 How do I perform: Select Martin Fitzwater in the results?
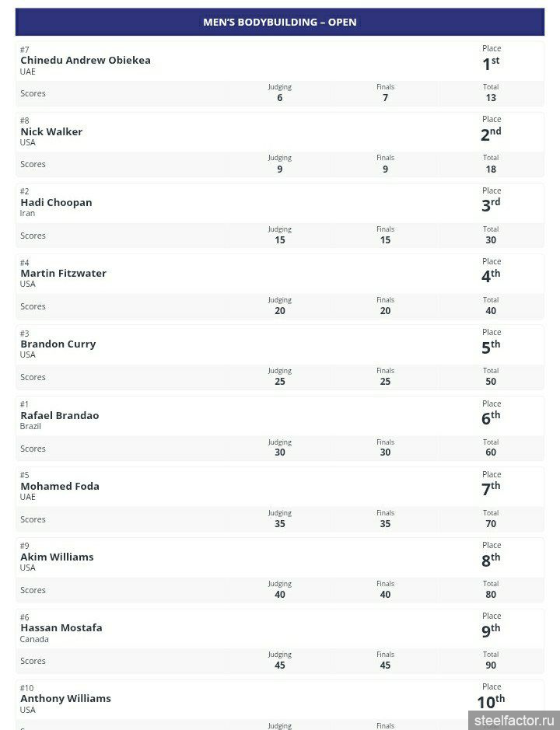[63, 274]
